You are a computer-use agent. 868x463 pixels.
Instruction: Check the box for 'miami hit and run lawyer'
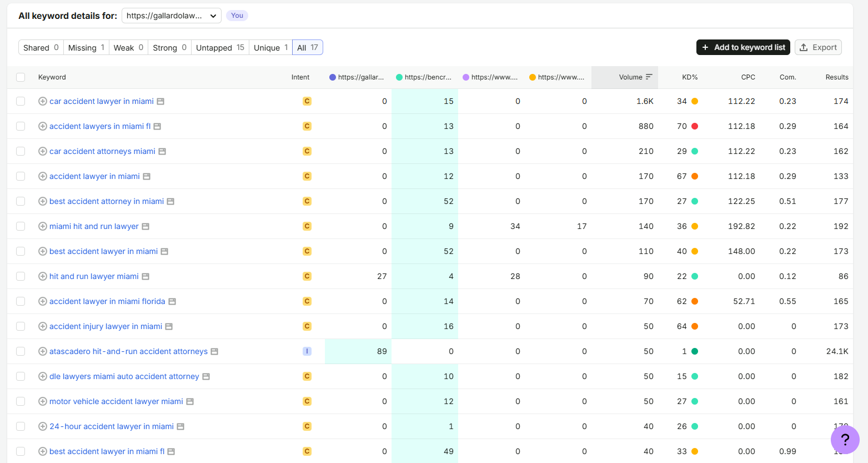tap(21, 226)
